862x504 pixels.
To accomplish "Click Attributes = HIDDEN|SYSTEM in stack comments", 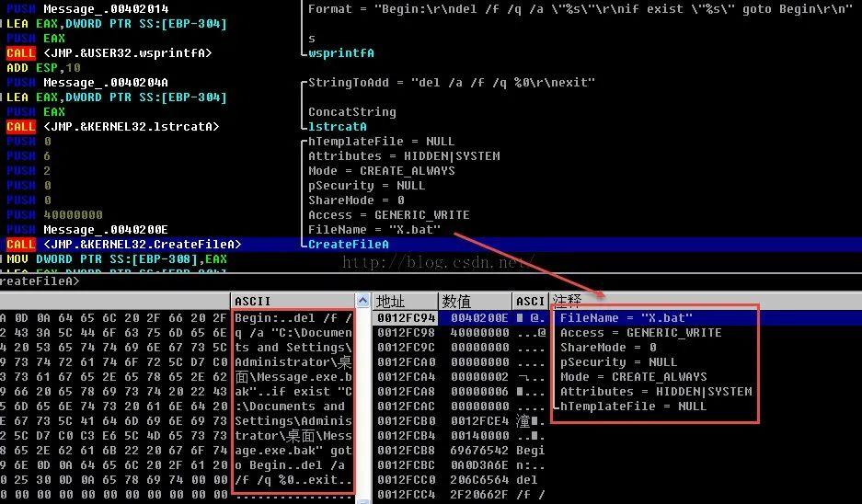I will coord(656,392).
